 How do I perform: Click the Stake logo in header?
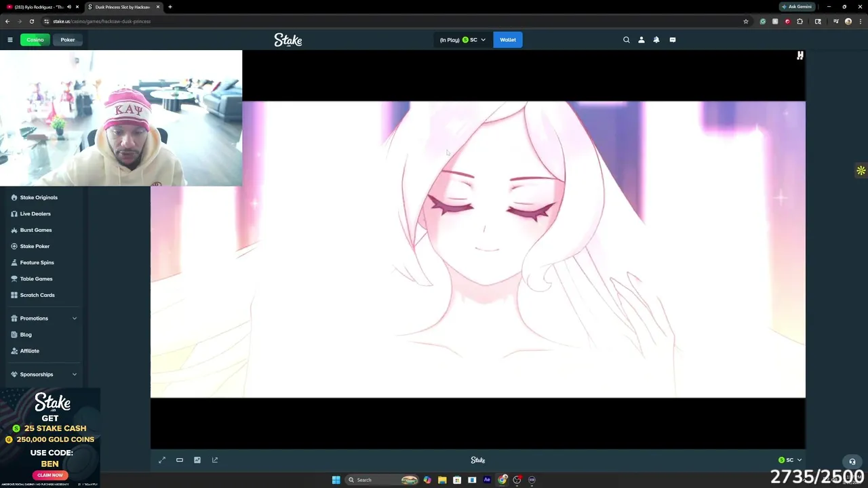(288, 40)
